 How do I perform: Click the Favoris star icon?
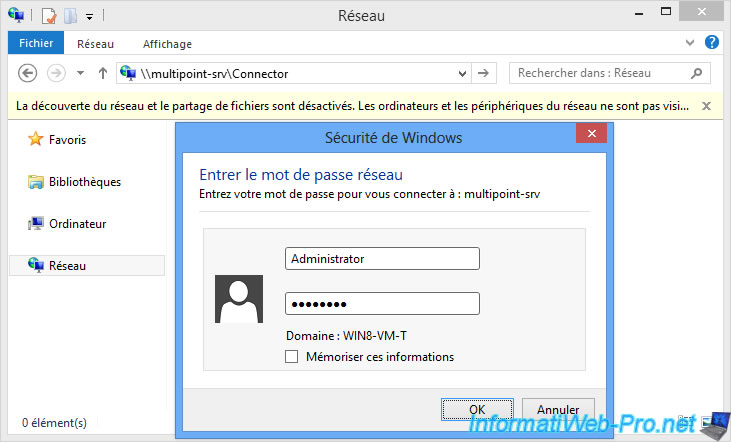click(35, 138)
